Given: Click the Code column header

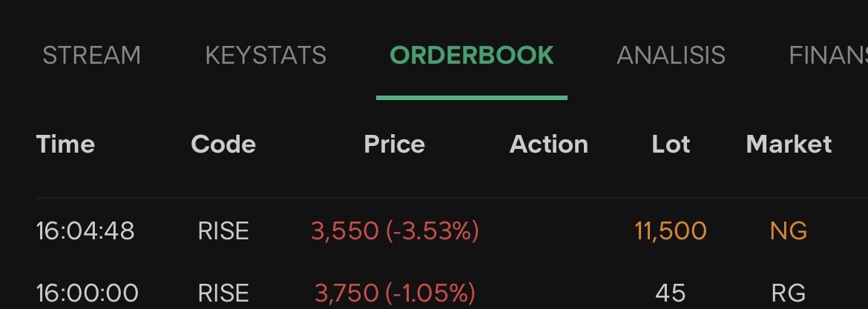Looking at the screenshot, I should [x=223, y=144].
